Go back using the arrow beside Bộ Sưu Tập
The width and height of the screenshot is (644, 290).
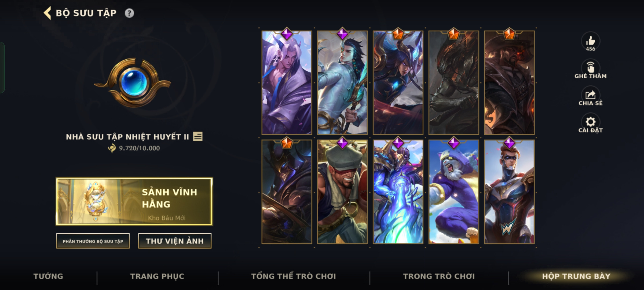47,13
